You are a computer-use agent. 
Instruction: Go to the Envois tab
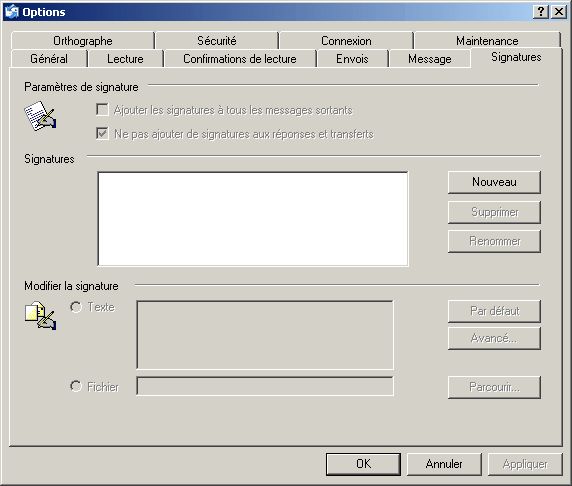pyautogui.click(x=352, y=59)
